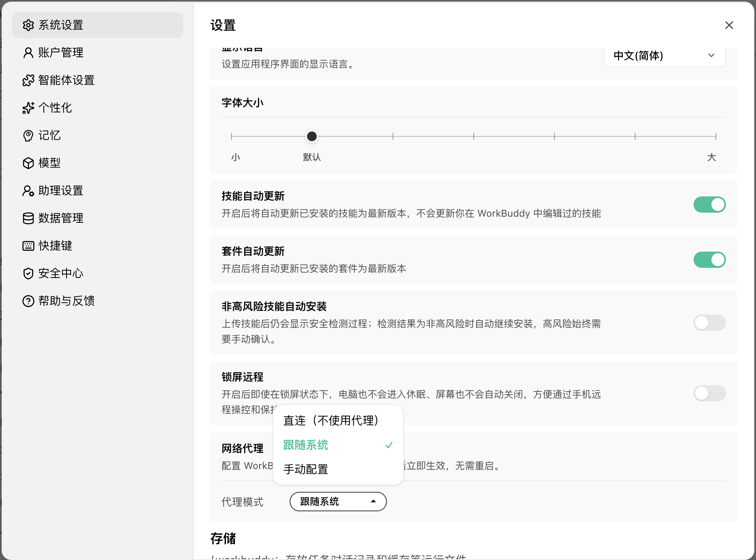Click the person icon for 账户管理
Image resolution: width=756 pixels, height=560 pixels.
coord(28,53)
